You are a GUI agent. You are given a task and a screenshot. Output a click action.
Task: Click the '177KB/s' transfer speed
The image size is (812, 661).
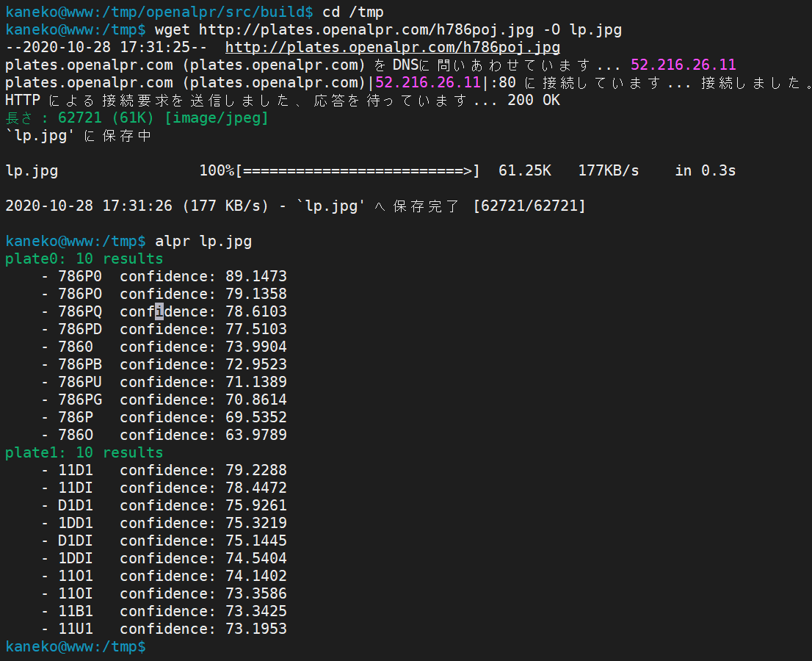point(609,171)
